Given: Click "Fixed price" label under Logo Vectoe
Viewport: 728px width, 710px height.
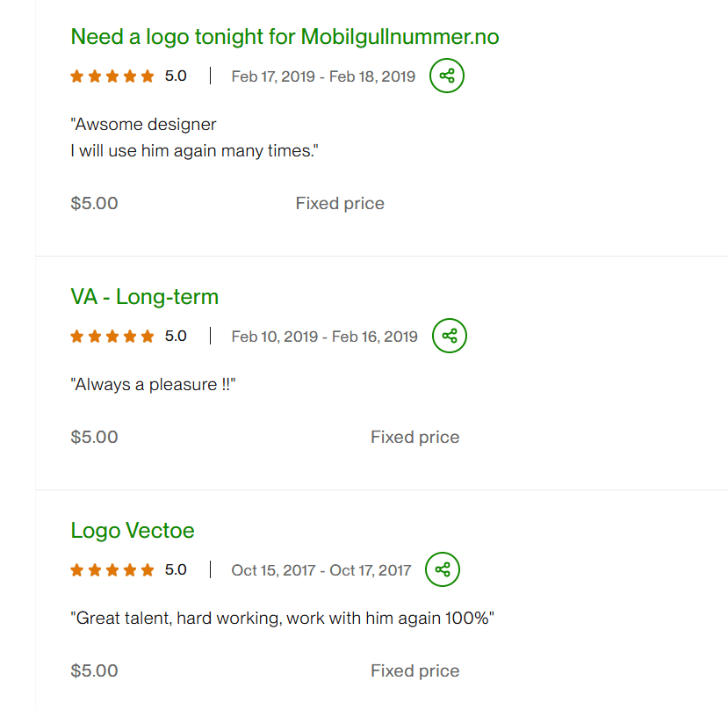Looking at the screenshot, I should (x=414, y=671).
